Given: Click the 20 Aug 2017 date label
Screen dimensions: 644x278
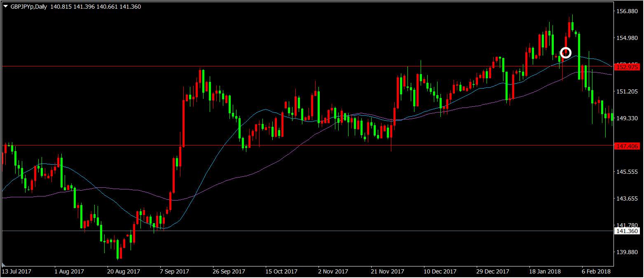Looking at the screenshot, I should tap(124, 271).
